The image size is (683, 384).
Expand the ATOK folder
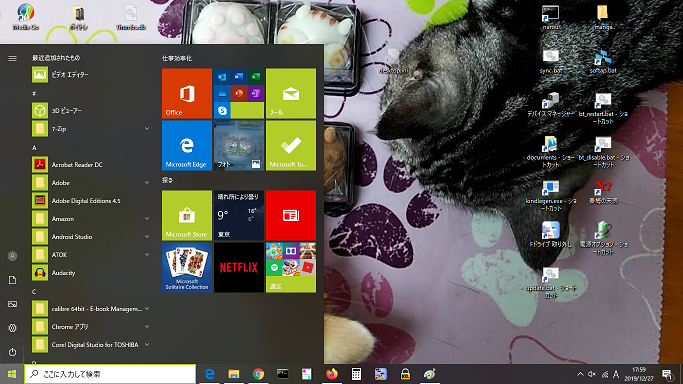[91, 255]
